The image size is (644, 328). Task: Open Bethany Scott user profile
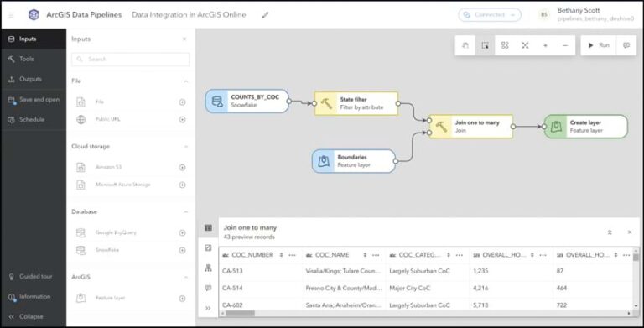tap(587, 15)
